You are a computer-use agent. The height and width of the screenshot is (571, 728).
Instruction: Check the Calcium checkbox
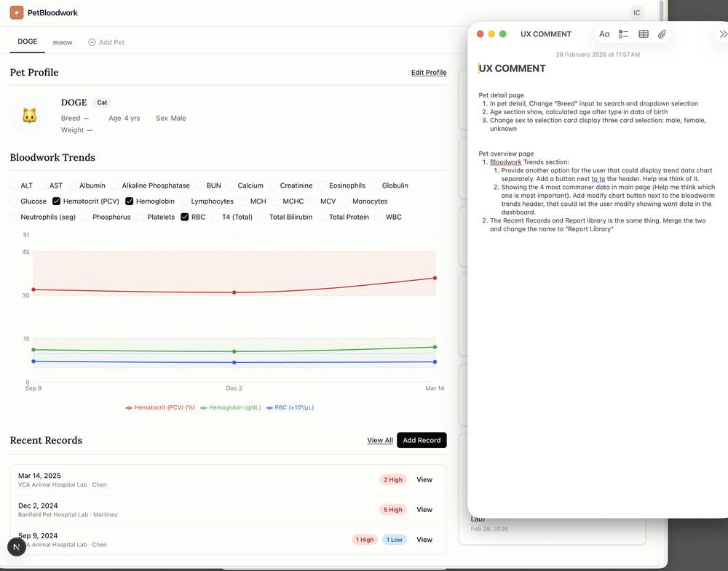[231, 185]
